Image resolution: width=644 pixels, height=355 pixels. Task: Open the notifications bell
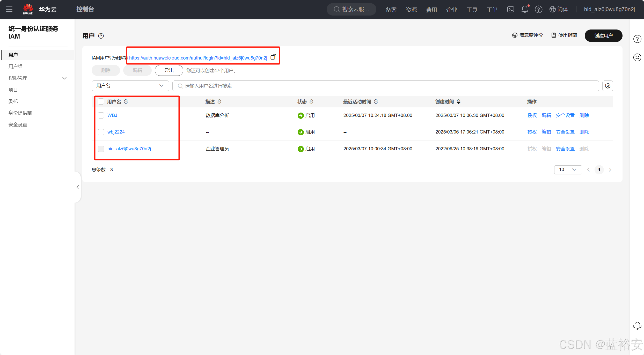[524, 10]
